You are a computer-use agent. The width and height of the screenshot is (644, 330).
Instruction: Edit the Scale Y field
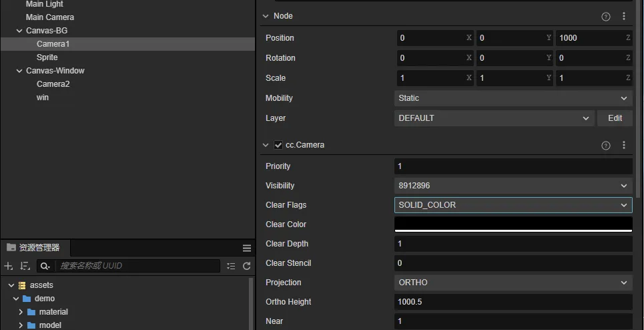515,78
